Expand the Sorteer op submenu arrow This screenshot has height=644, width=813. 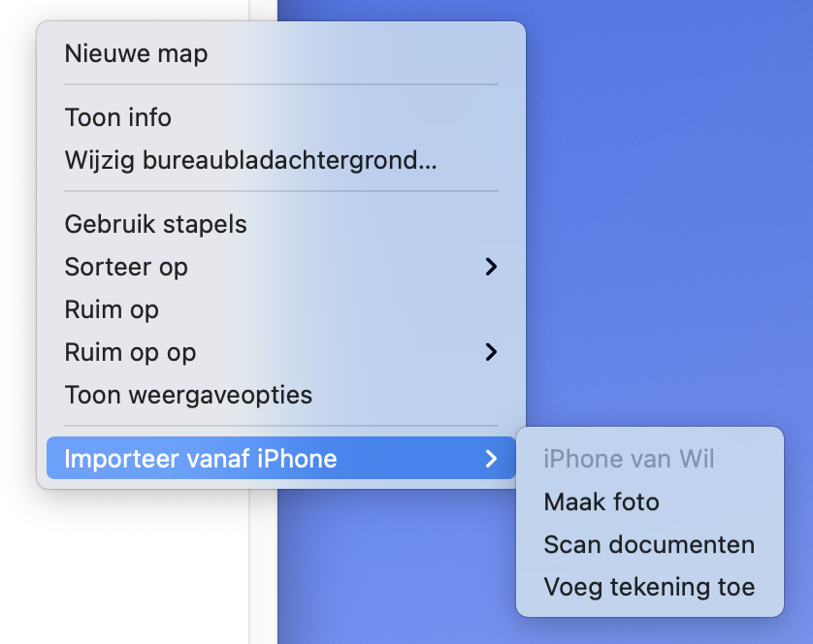click(491, 267)
